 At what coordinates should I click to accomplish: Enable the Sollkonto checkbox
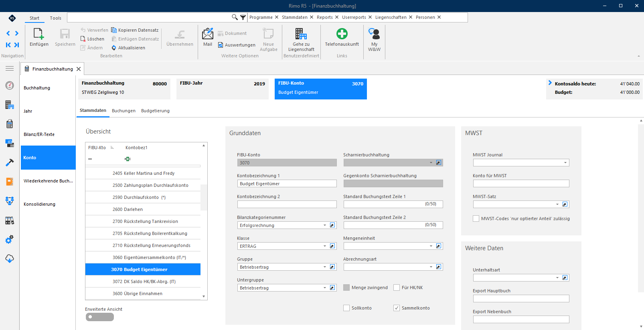[346, 308]
